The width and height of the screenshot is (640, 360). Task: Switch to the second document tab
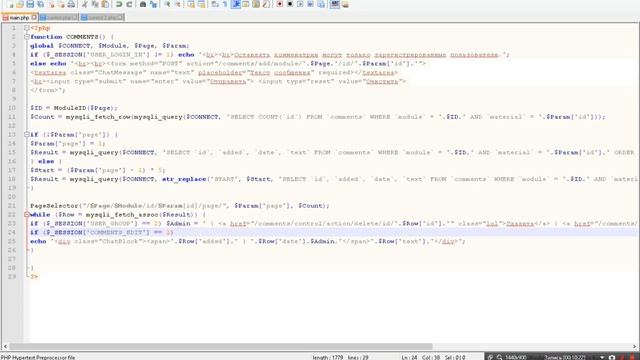tap(58, 18)
